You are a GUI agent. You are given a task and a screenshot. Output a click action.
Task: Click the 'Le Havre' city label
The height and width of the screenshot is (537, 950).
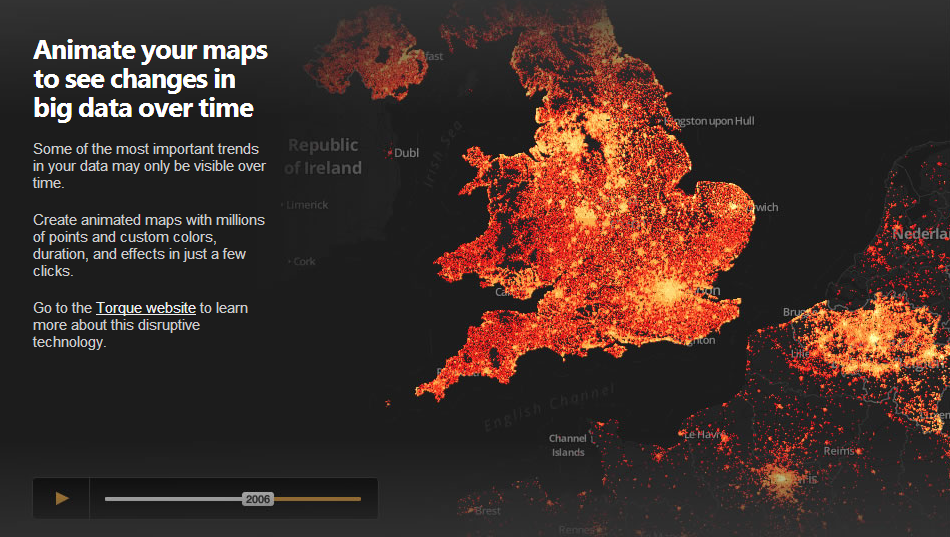coord(703,435)
